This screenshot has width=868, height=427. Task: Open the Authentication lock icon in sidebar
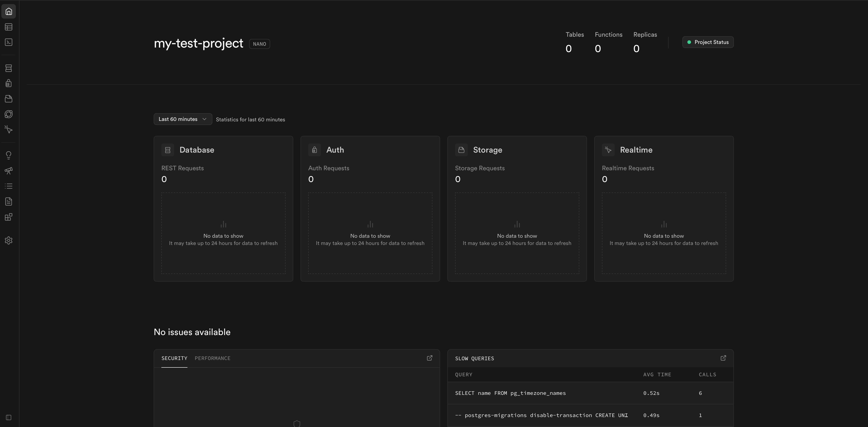click(x=9, y=83)
